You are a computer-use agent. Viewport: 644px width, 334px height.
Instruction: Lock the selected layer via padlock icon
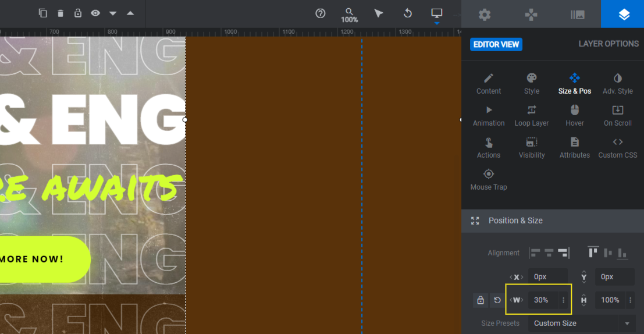tap(77, 13)
